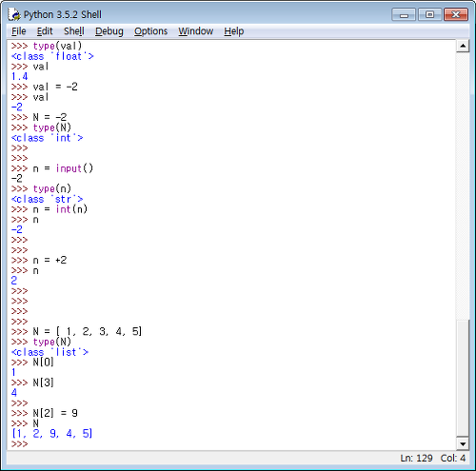Click the output <class 'str'>
The width and height of the screenshot is (476, 471).
[47, 199]
